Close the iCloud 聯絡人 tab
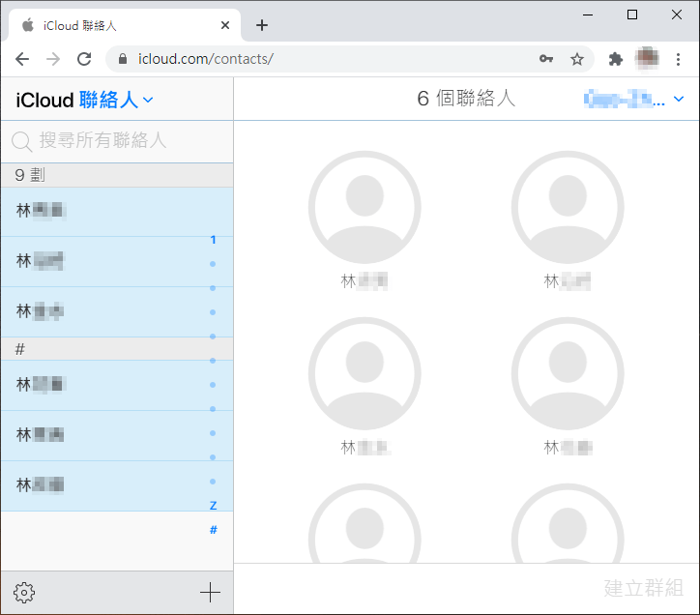Screen dimensions: 700x615 point(225,25)
